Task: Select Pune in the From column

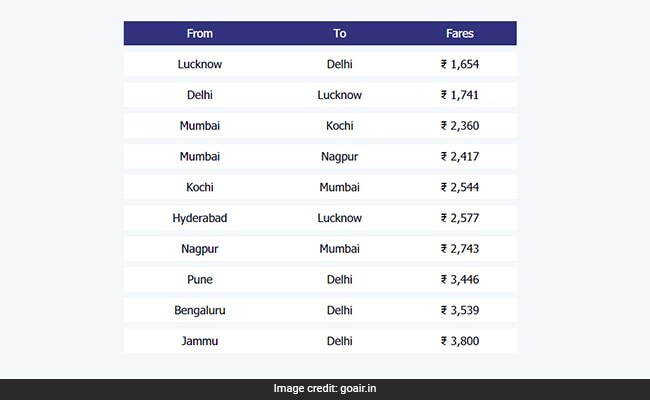Action: point(200,280)
